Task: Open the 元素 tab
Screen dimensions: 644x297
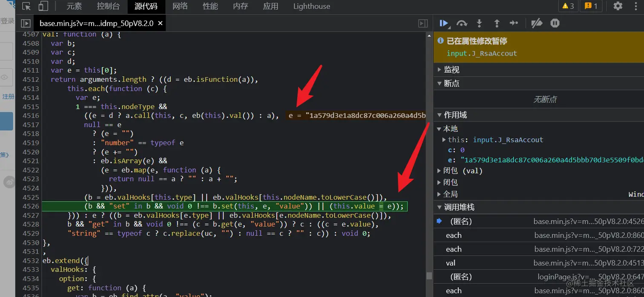Action: point(74,6)
